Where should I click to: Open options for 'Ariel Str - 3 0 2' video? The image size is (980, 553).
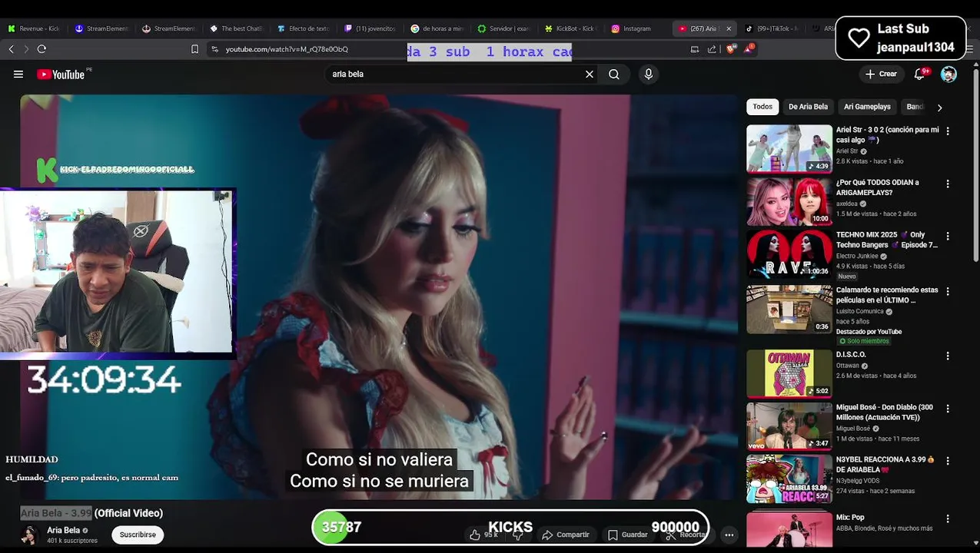pos(948,131)
